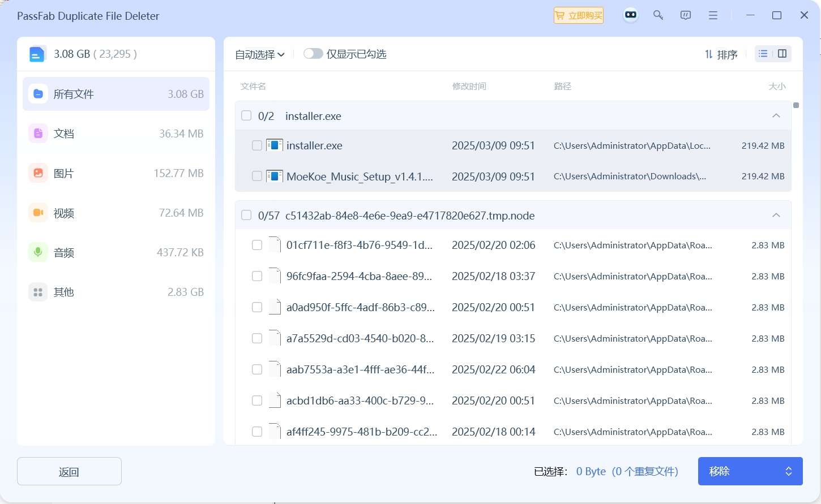Click the 排序 sort button

tap(721, 54)
